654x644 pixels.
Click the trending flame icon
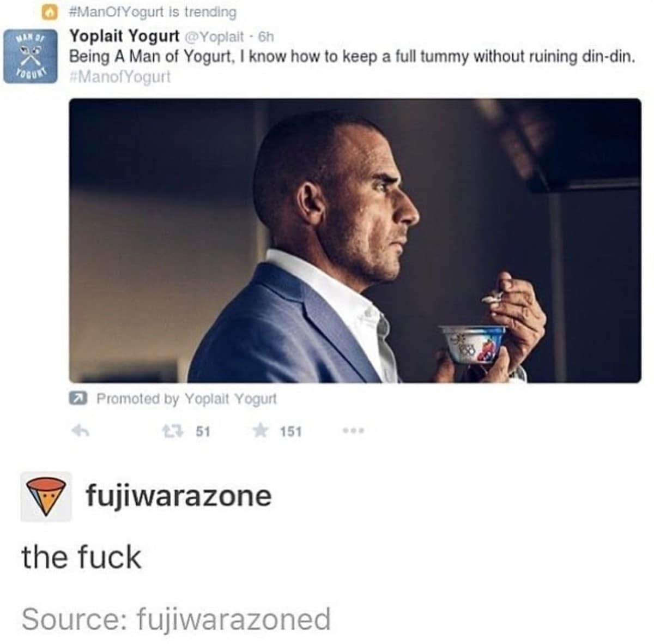pos(50,11)
